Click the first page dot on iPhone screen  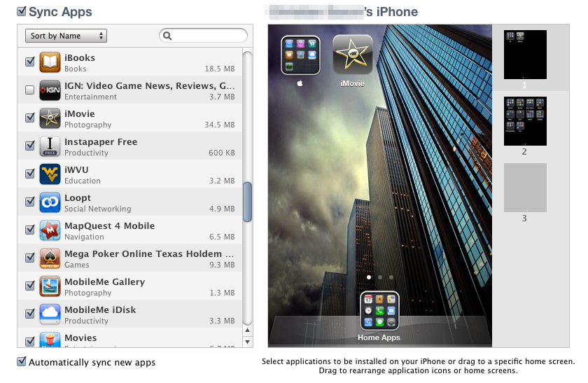click(x=369, y=277)
